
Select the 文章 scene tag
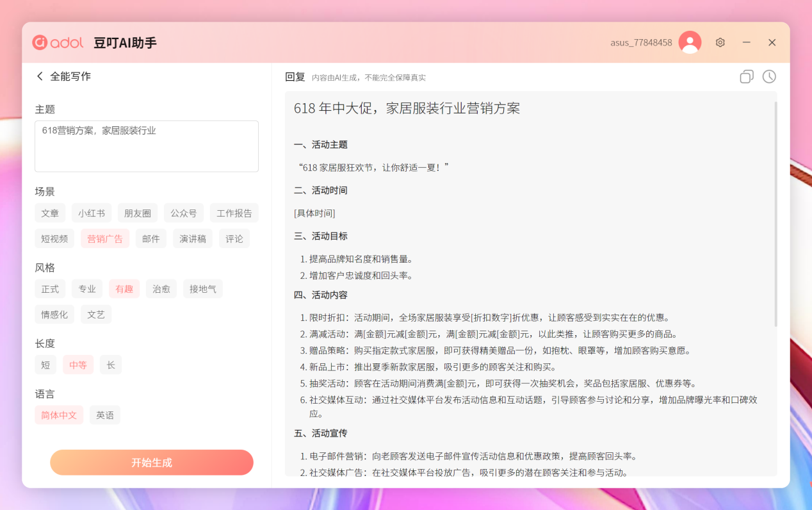[x=50, y=213]
